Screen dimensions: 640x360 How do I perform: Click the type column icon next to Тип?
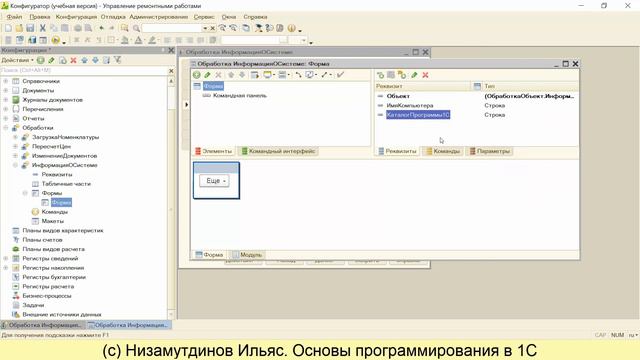click(x=477, y=86)
